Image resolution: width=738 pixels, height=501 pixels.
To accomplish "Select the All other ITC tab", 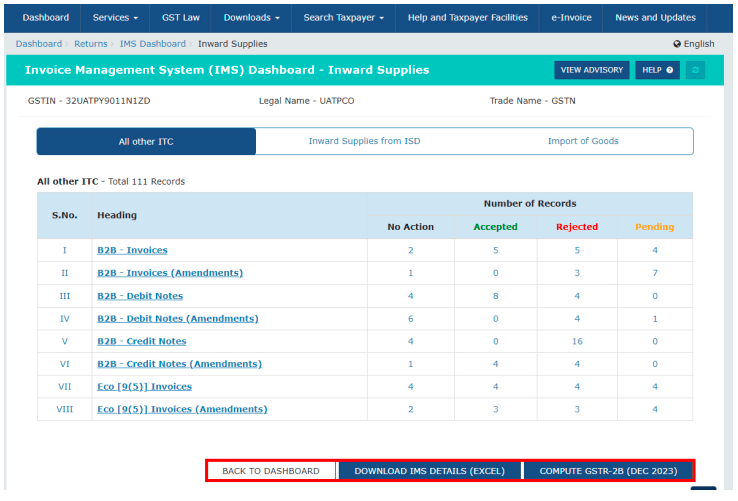I will (x=146, y=141).
